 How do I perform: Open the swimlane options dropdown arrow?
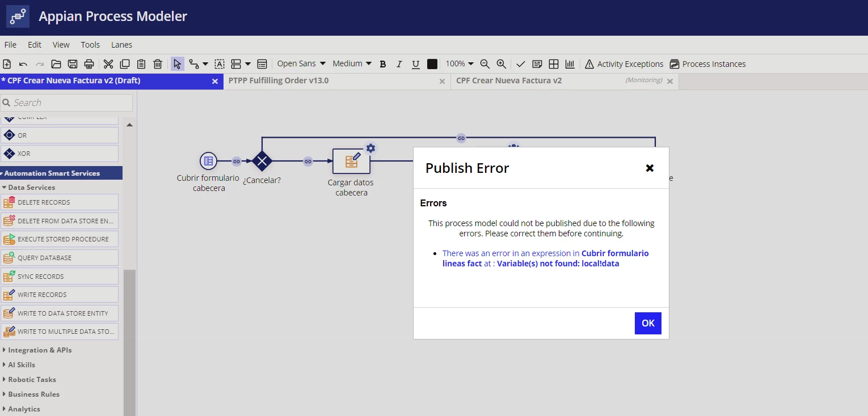click(248, 64)
